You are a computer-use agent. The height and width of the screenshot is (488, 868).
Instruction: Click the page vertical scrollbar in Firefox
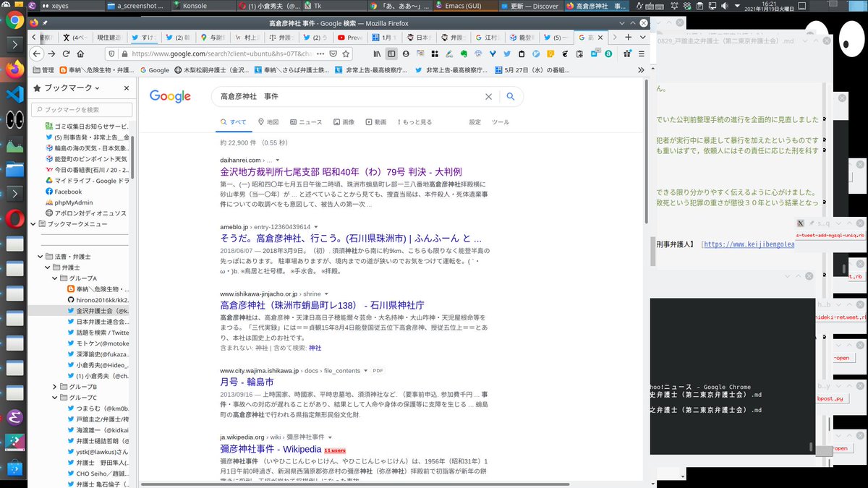point(647,152)
